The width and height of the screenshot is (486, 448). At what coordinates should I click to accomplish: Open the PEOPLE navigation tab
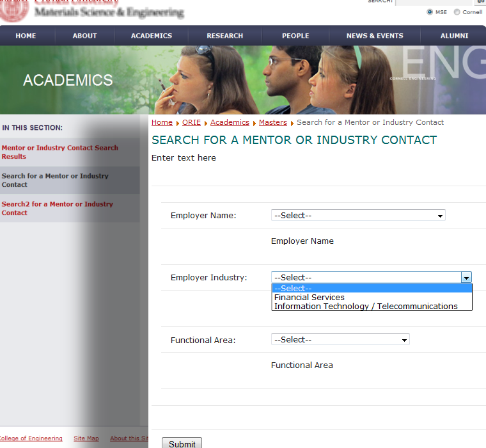tap(295, 36)
